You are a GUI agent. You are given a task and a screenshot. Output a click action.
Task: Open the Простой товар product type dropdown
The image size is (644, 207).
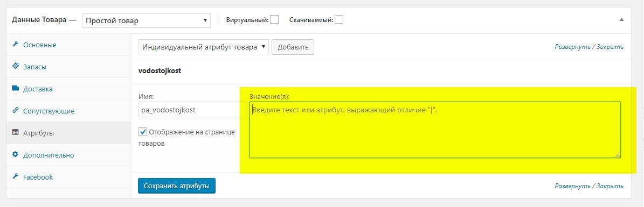coord(146,20)
